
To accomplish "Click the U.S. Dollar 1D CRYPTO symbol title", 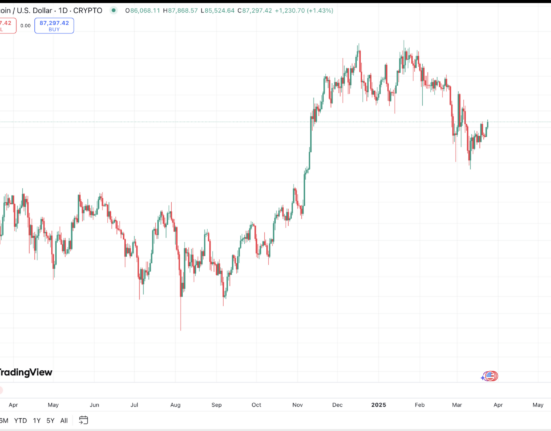I will (x=51, y=11).
